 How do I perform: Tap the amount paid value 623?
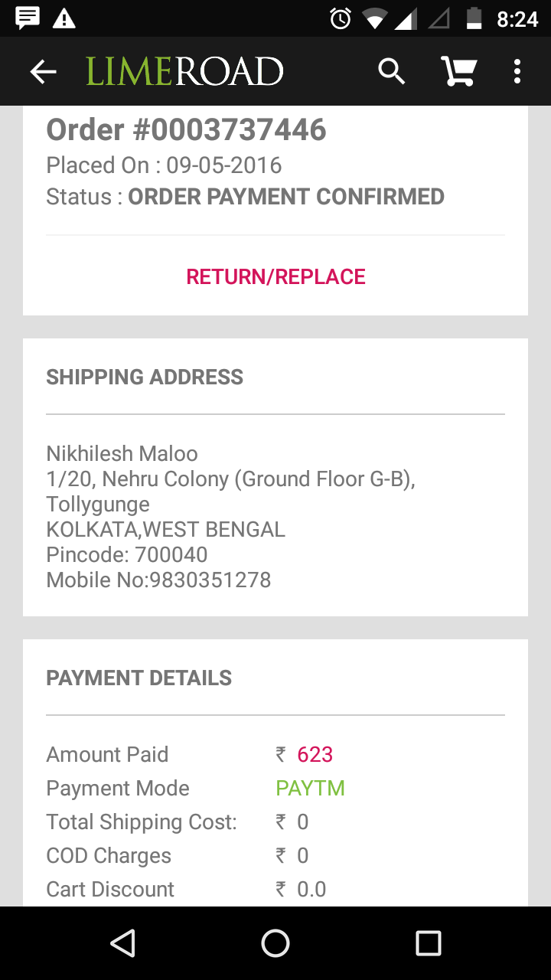point(315,754)
